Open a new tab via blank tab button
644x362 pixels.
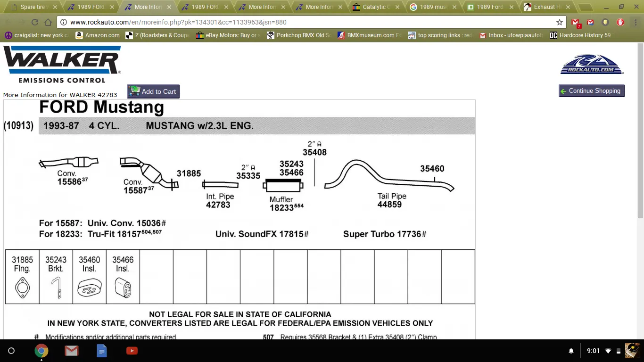[x=585, y=7]
